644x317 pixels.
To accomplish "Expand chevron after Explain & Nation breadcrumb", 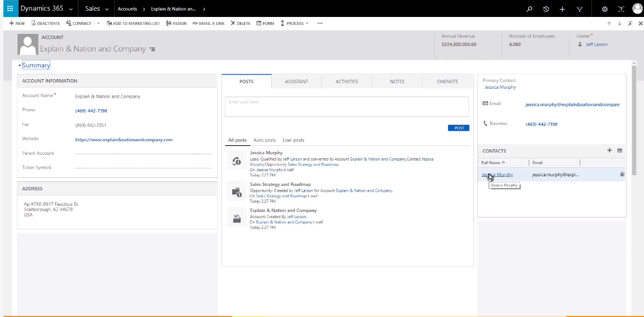I will 204,9.
